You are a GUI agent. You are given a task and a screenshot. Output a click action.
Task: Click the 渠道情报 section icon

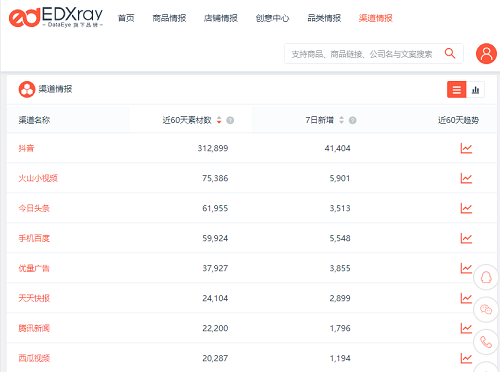(x=27, y=89)
